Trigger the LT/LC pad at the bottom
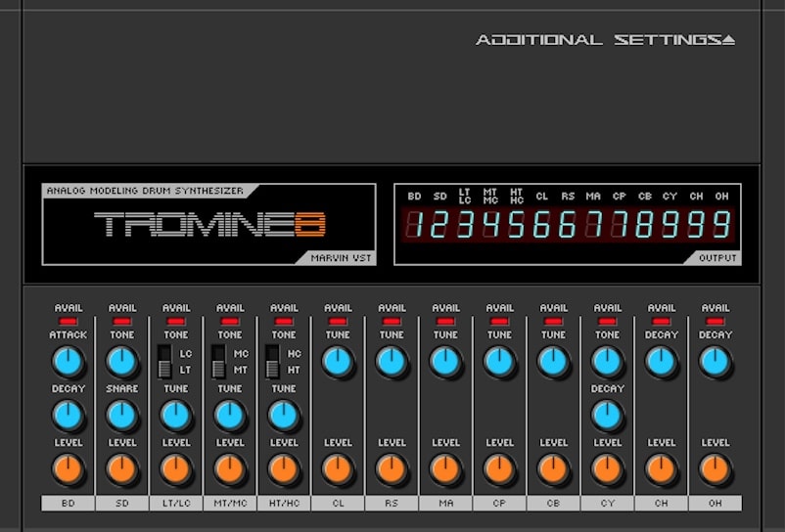This screenshot has width=785, height=532. pyautogui.click(x=176, y=503)
